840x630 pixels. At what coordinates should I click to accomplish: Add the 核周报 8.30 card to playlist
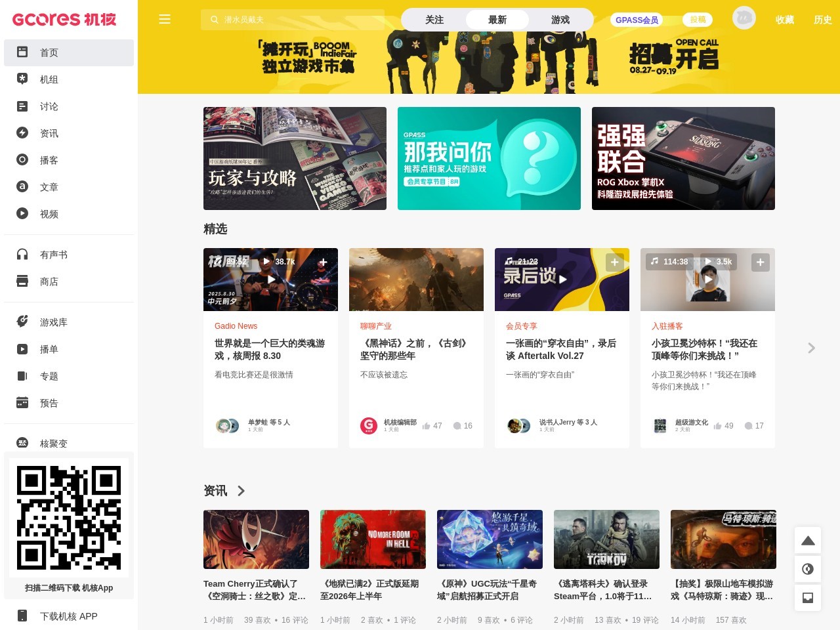[323, 262]
